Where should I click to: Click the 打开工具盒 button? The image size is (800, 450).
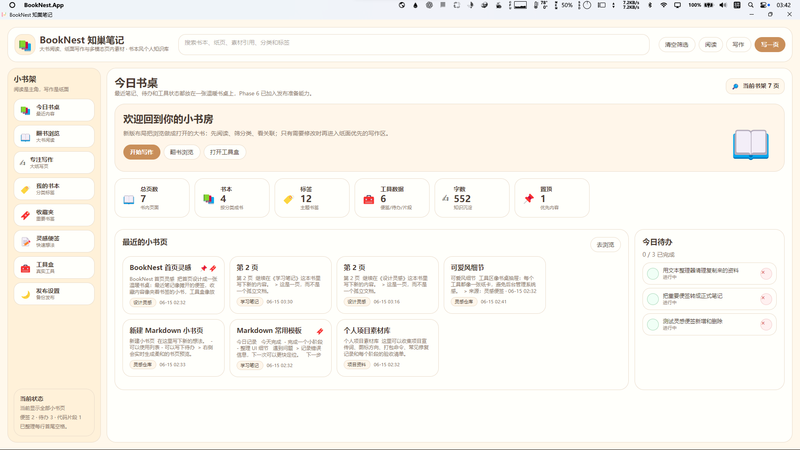(224, 152)
